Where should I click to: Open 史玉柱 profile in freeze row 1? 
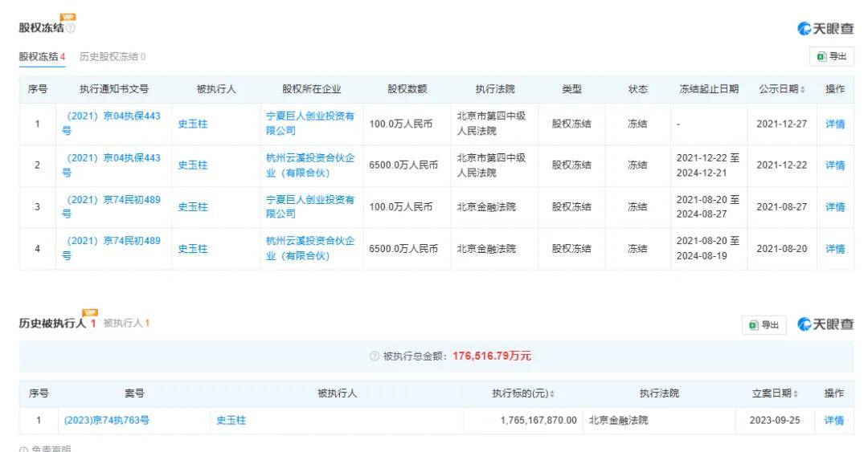[x=193, y=124]
